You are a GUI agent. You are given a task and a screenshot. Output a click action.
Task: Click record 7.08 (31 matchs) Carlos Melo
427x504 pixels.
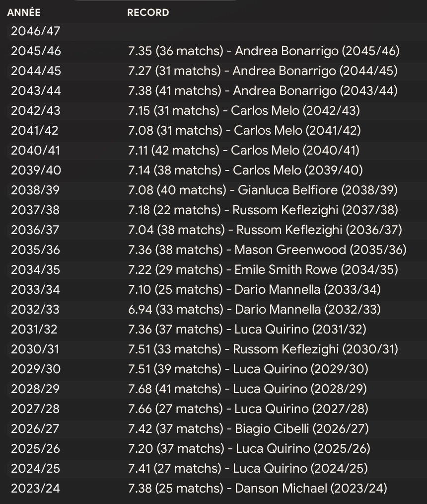coord(245,131)
